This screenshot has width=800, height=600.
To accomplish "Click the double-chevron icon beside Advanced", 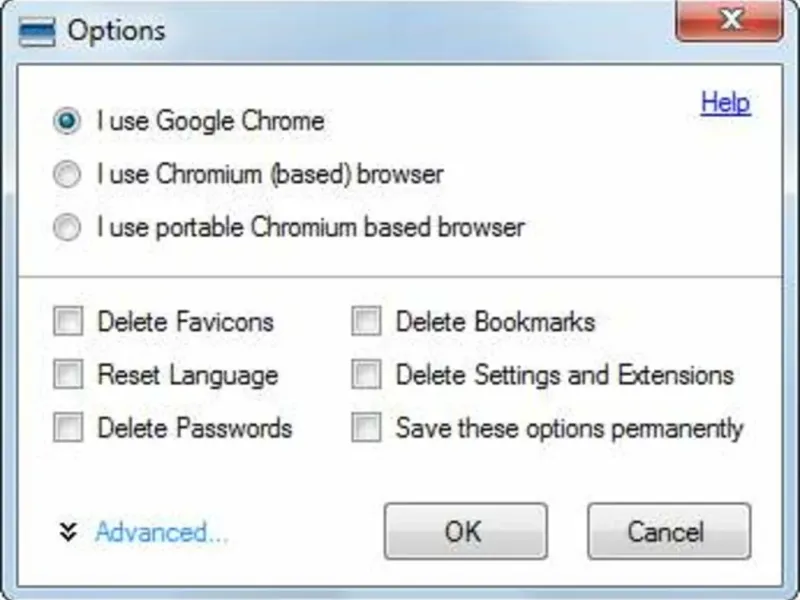I will 67,531.
